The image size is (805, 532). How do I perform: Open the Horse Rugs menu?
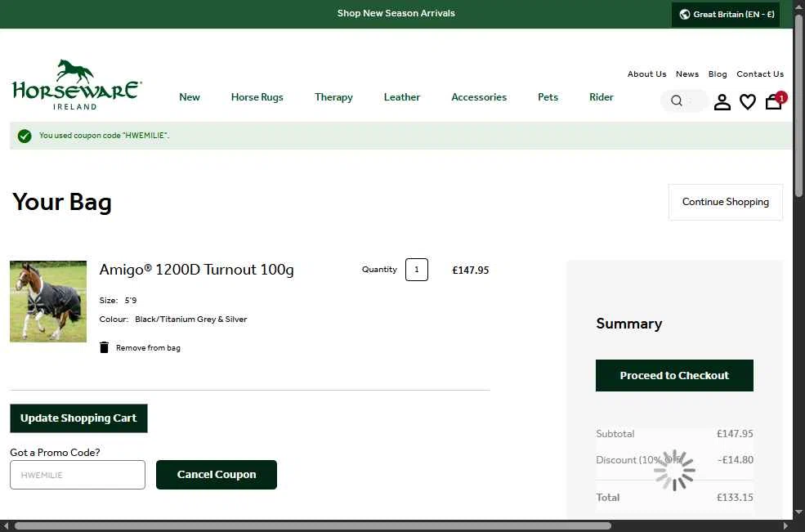point(257,97)
